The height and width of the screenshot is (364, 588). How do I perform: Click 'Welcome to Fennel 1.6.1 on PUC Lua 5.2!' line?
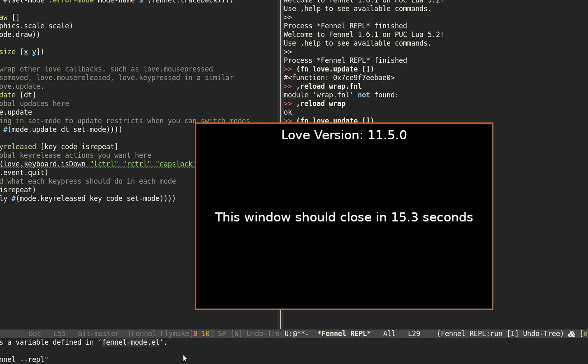(x=364, y=35)
